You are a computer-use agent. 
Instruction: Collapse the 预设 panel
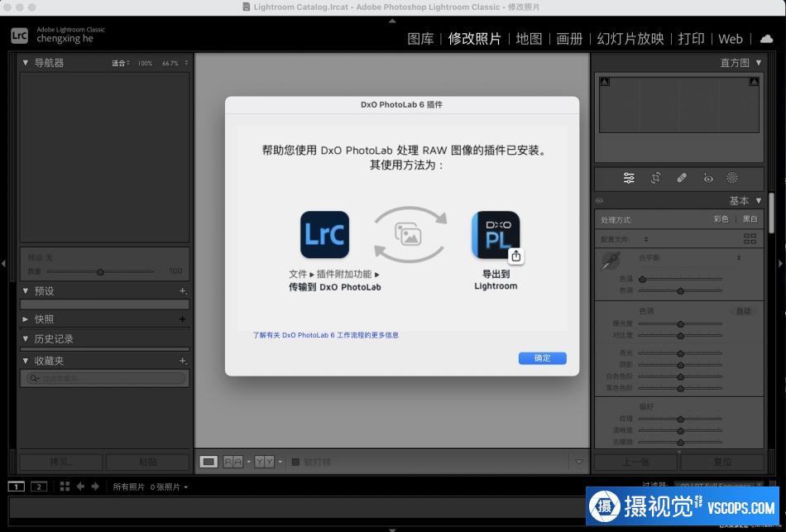pos(26,290)
